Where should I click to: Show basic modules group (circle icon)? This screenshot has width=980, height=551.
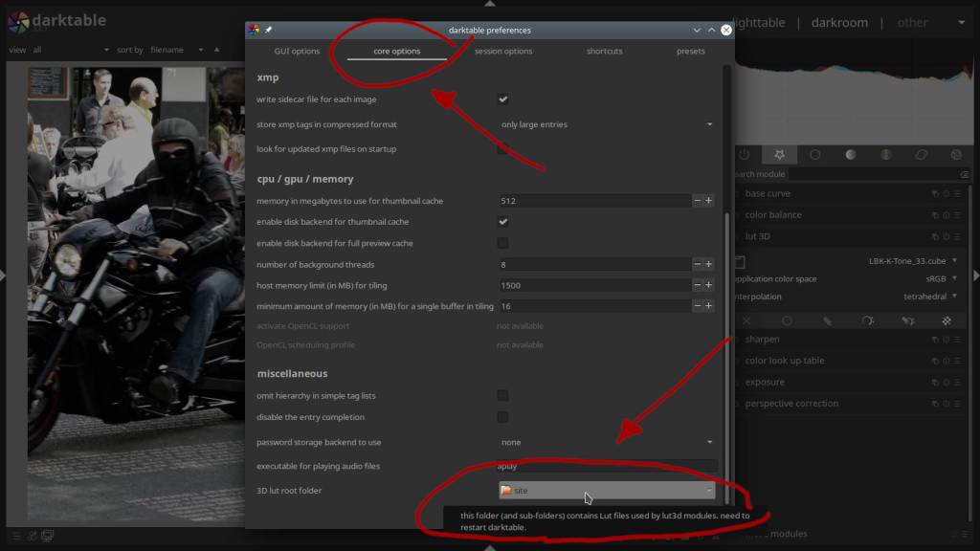coord(815,154)
